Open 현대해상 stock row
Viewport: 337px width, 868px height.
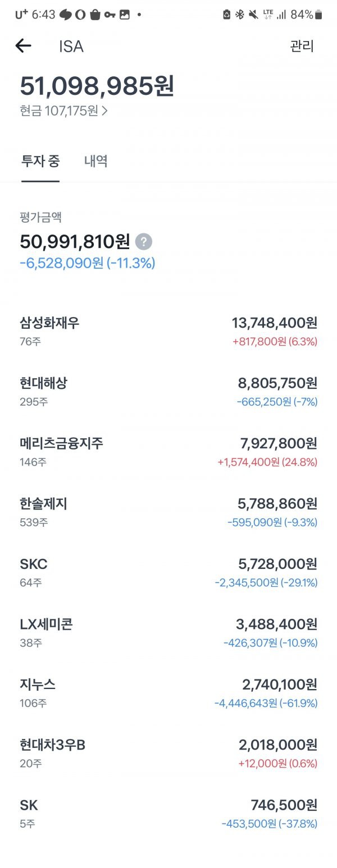(168, 392)
